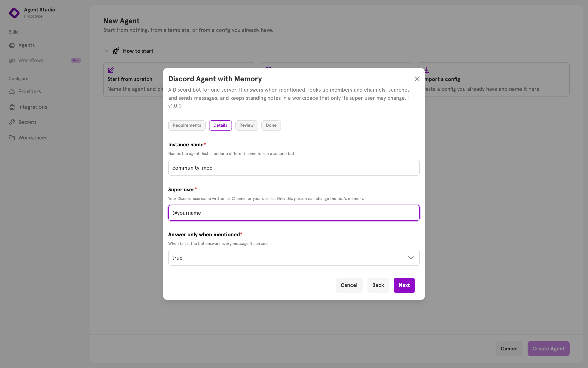588x368 pixels.
Task: Click the Start from scratch pencil icon
Action: click(x=111, y=70)
